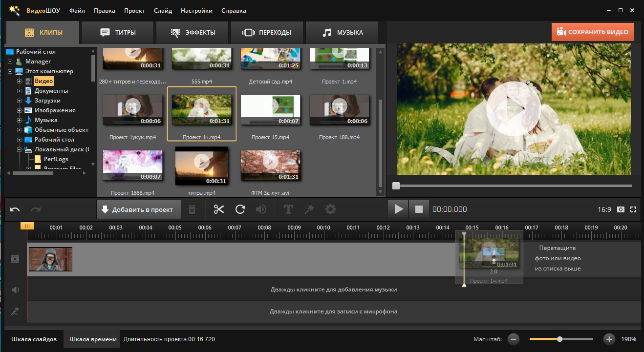Image resolution: width=644 pixels, height=352 pixels.
Task: Click the Сохранить видео button
Action: [x=593, y=32]
